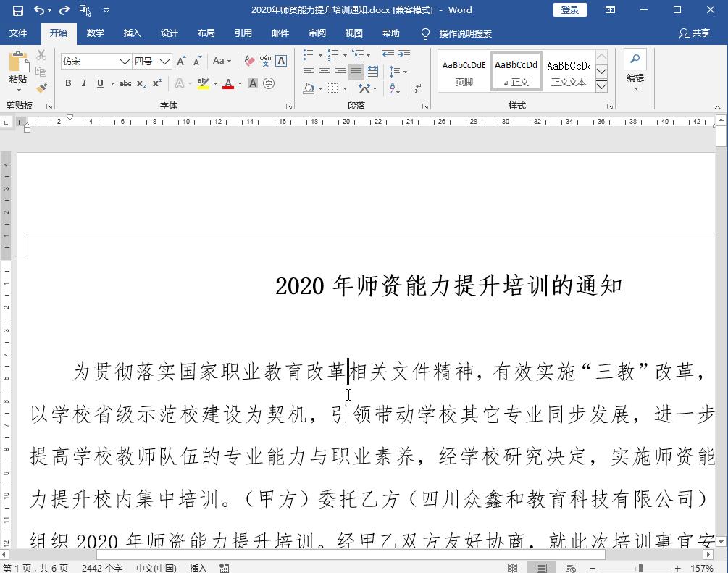728x573 pixels.
Task: Switch to the 插入 ribbon tab
Action: [133, 33]
